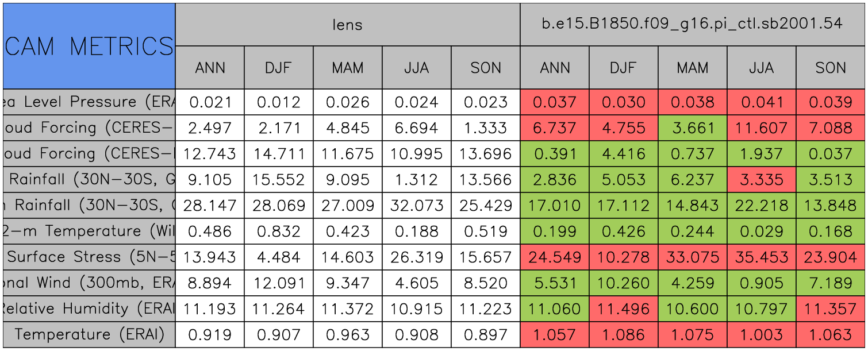Click the Zonal Wind (300mb) row label
The width and height of the screenshot is (868, 351).
tap(89, 283)
